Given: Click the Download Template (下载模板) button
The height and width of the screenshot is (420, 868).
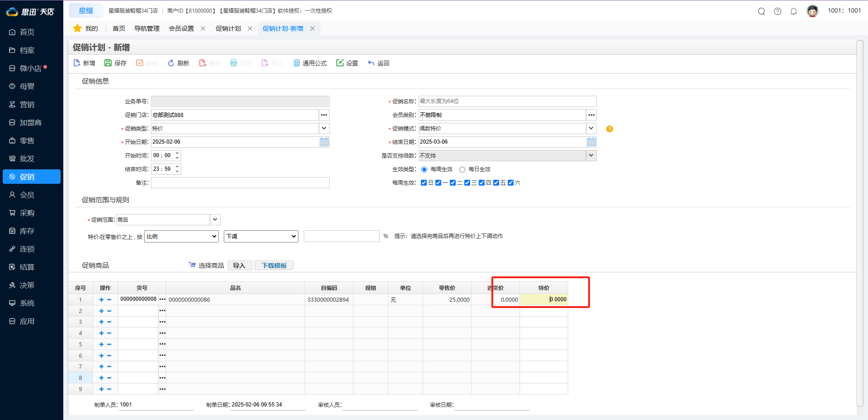Looking at the screenshot, I should (274, 266).
